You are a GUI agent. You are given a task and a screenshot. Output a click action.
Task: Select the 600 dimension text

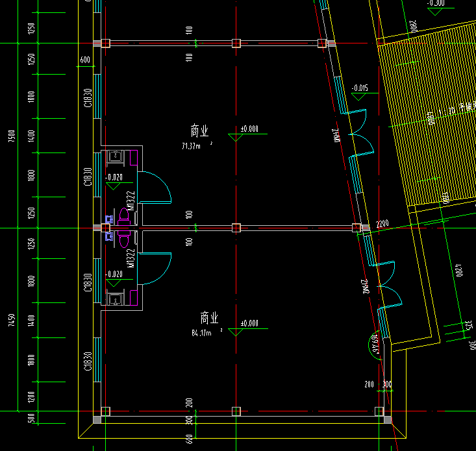[x=85, y=60]
